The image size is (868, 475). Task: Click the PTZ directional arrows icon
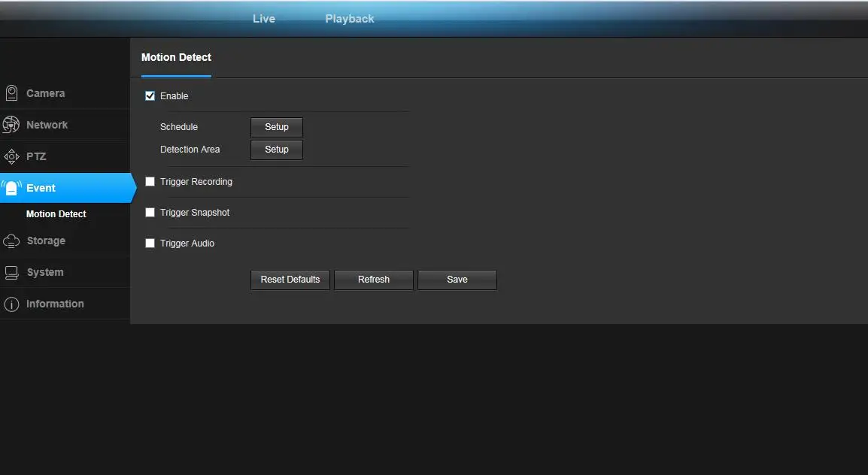pos(11,156)
